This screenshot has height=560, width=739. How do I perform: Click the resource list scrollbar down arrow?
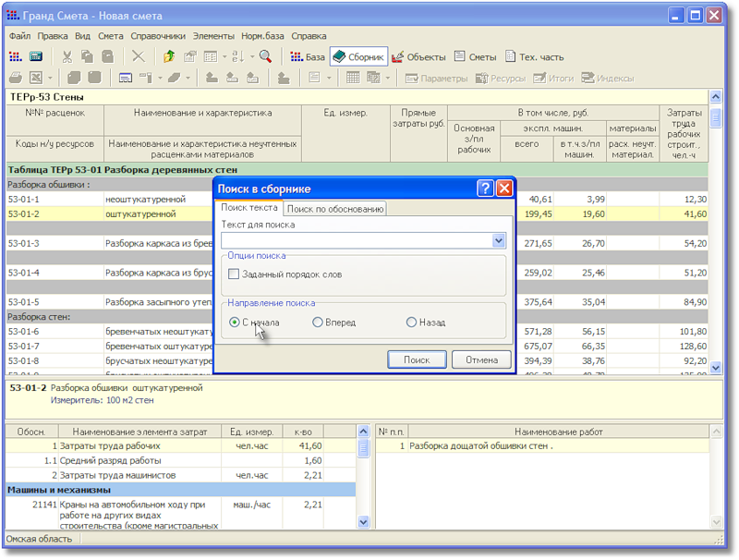tap(363, 522)
